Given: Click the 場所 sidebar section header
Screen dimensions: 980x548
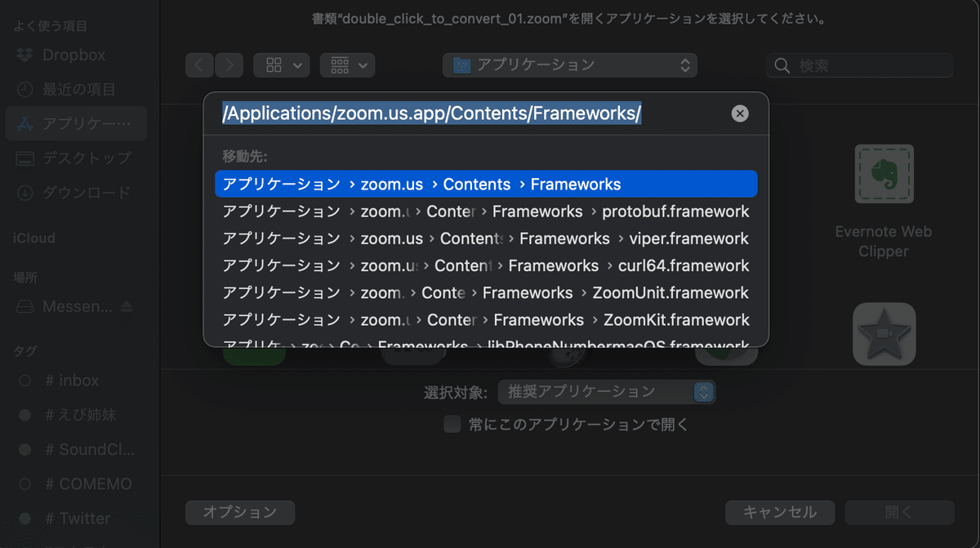Looking at the screenshot, I should (x=25, y=278).
